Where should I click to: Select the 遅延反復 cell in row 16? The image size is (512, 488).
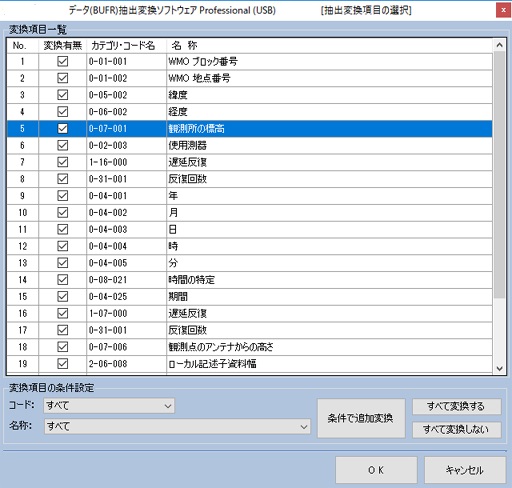(x=329, y=313)
